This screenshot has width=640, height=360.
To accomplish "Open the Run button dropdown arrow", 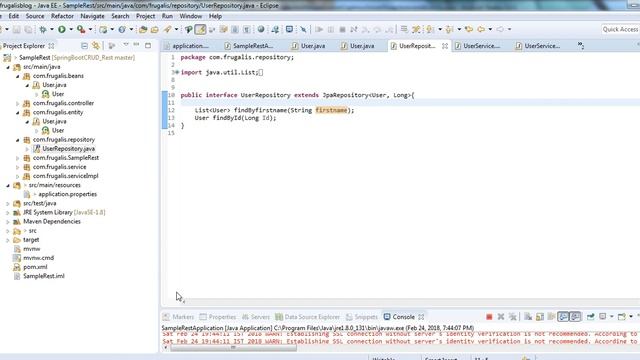I will click(x=71, y=29).
